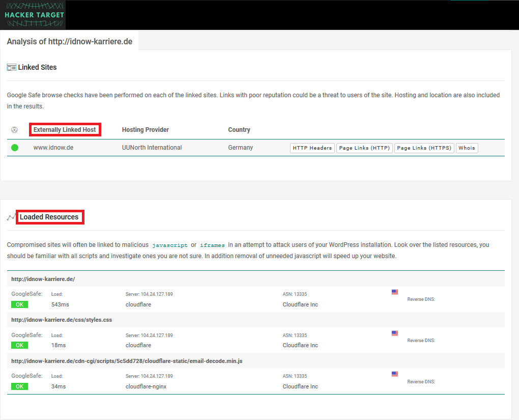Click the Germany country cell
Image resolution: width=519 pixels, height=420 pixels.
[240, 148]
